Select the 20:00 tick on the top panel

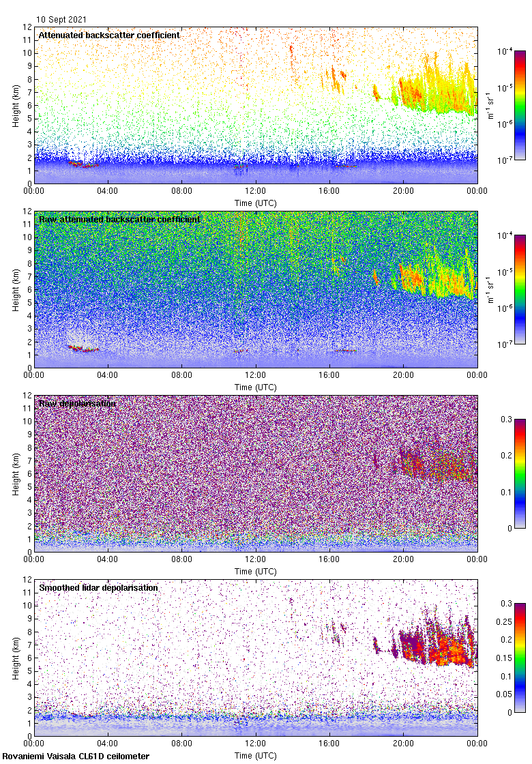tap(403, 191)
